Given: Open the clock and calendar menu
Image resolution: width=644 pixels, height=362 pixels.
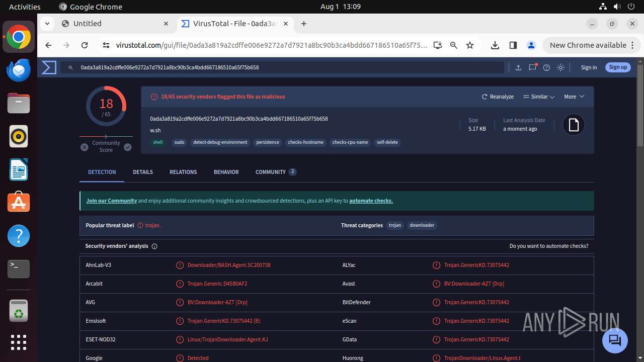Looking at the screenshot, I should click(340, 7).
